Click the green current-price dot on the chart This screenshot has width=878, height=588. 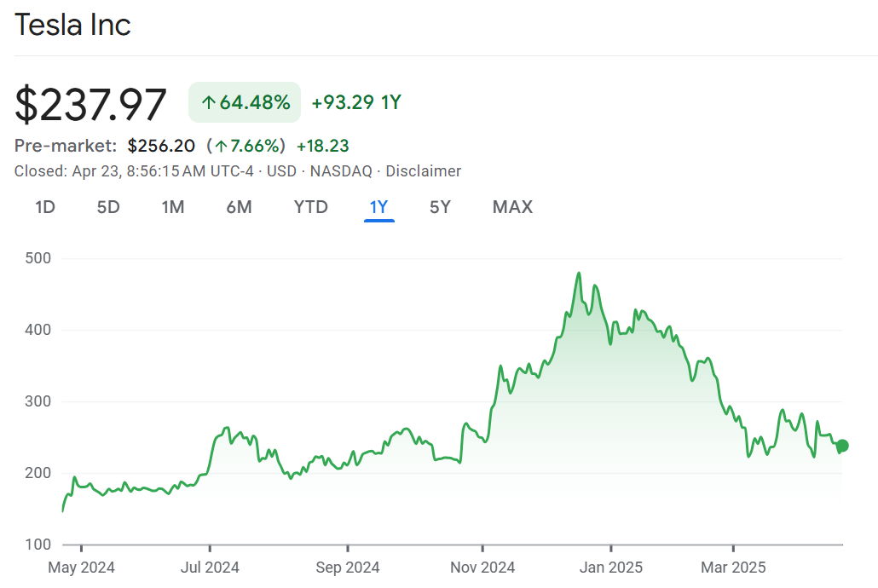[x=842, y=446]
